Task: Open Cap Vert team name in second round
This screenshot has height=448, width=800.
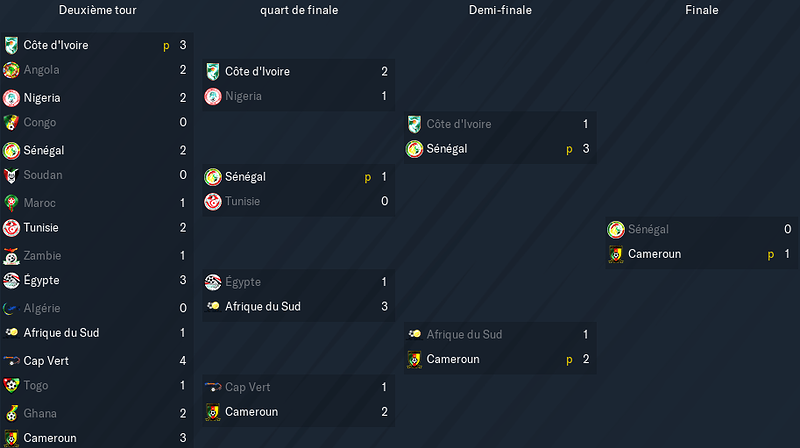Action: click(x=46, y=361)
